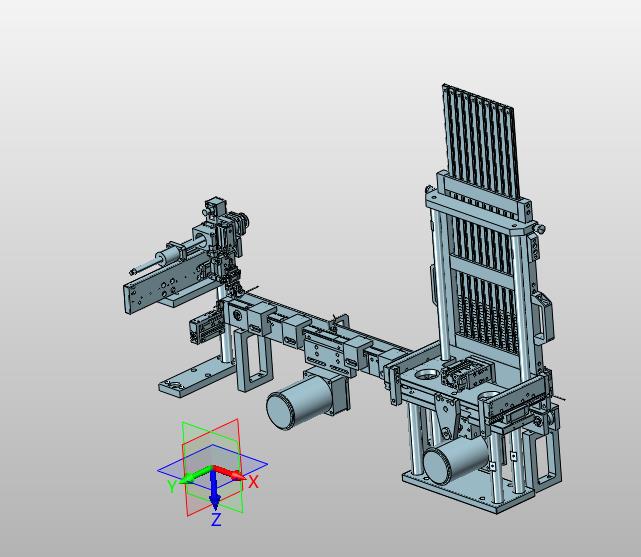Click the red X axis label

[x=253, y=482]
